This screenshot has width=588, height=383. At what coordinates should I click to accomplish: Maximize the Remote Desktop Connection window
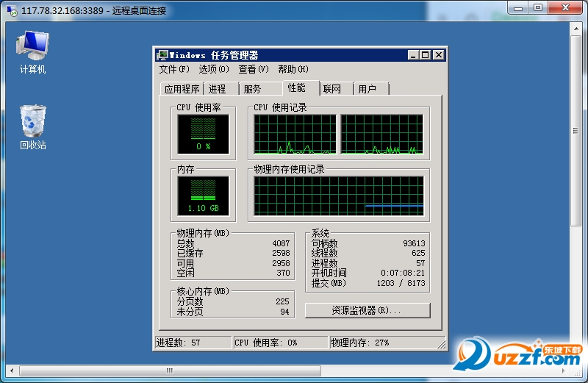538,8
